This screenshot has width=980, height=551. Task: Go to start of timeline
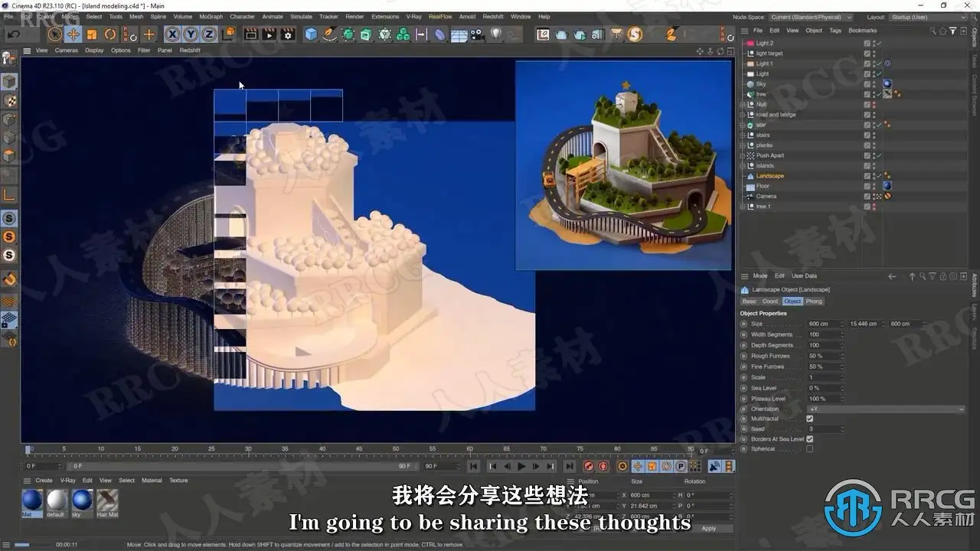tap(474, 466)
